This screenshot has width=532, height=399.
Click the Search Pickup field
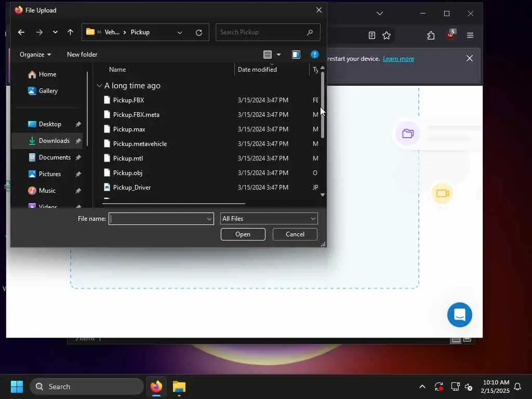tap(268, 32)
